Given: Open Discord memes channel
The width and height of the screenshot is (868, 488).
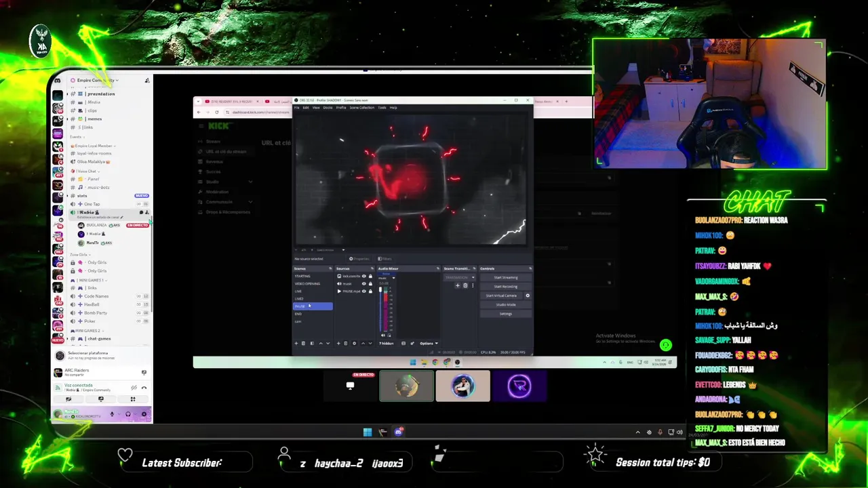Looking at the screenshot, I should pos(94,119).
